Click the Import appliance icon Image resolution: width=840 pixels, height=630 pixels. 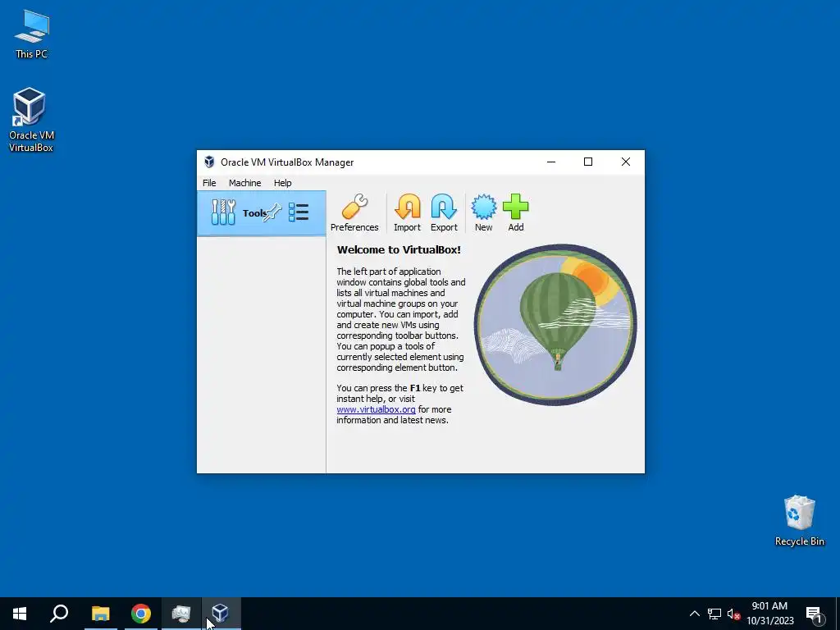[x=407, y=212]
